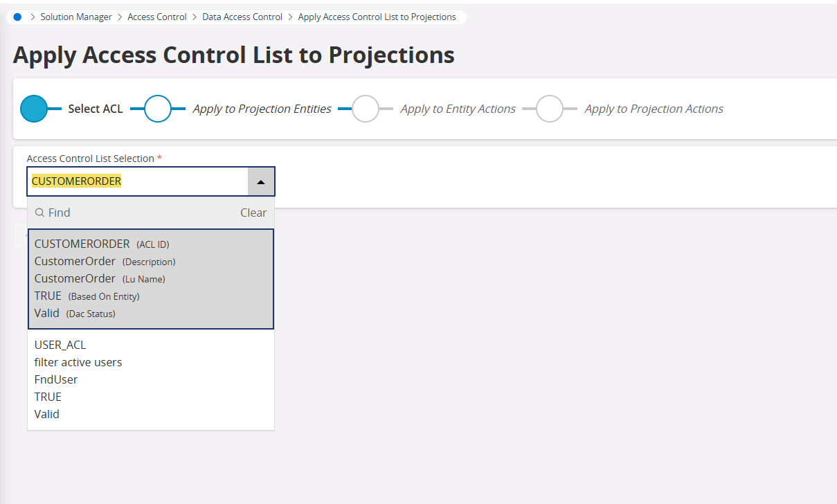
Task: Click the Apply to Projection Entities step circle
Action: (x=158, y=109)
